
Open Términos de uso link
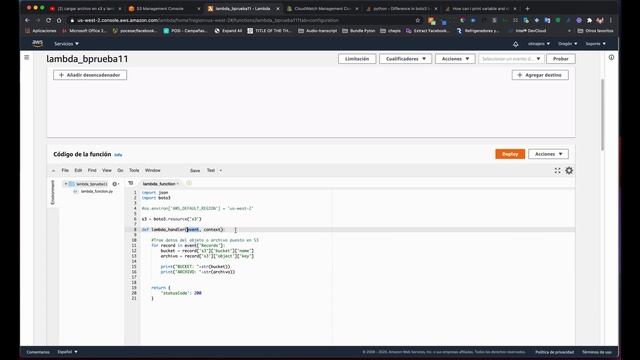click(597, 352)
